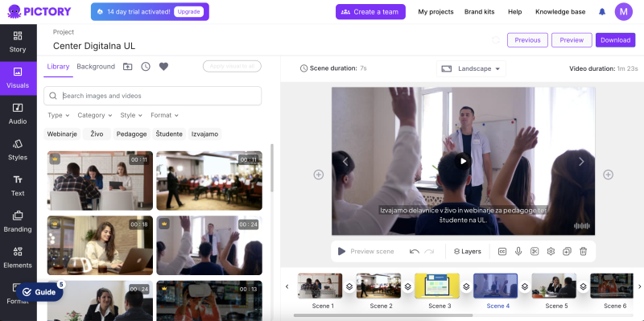This screenshot has width=644, height=321.
Task: Play the video in preview canvas
Action: point(463,162)
